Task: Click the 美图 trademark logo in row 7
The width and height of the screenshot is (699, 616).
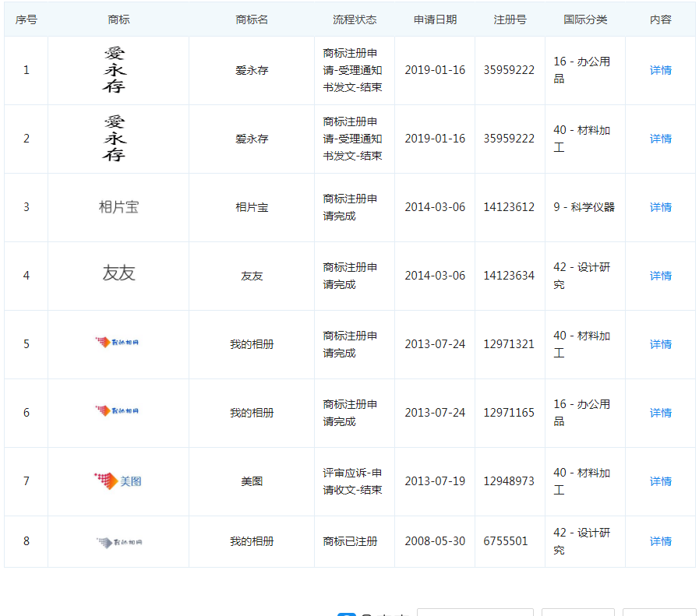Action: (x=118, y=480)
